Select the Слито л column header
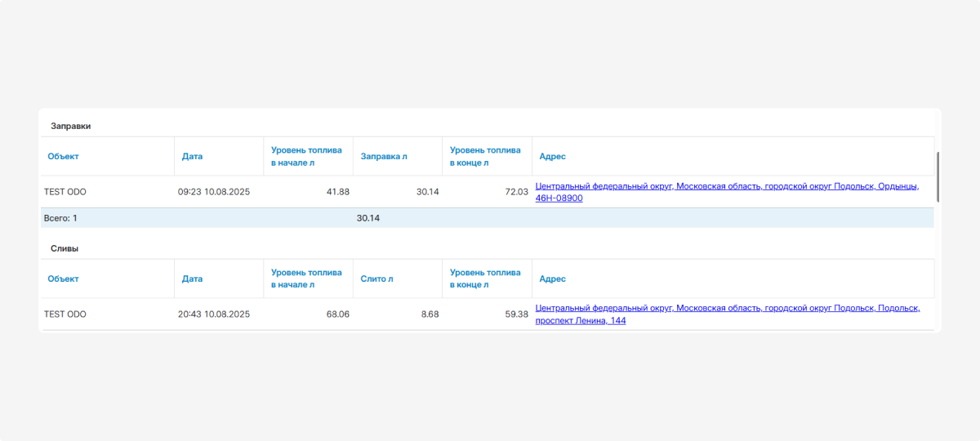The image size is (980, 441). [x=376, y=278]
